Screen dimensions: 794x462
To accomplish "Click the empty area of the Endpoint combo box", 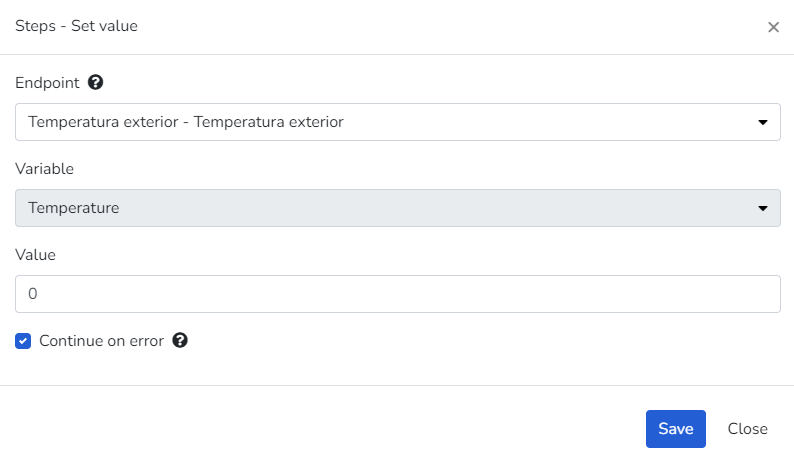I will coord(550,122).
